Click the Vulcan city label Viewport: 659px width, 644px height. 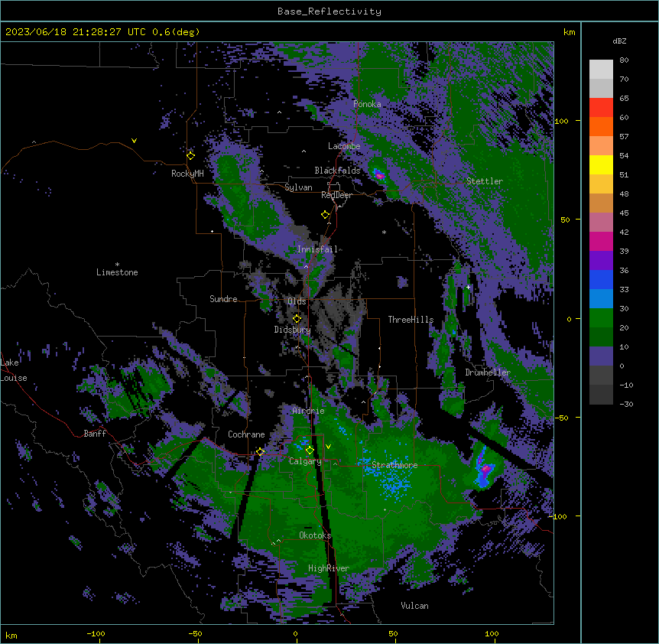pos(414,606)
